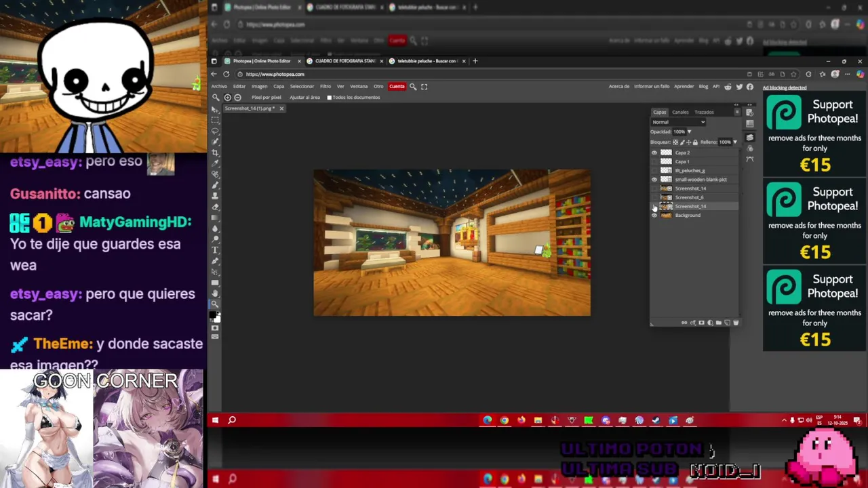868x488 pixels.
Task: Open Relleno slider dropdown arrow
Action: click(x=735, y=142)
